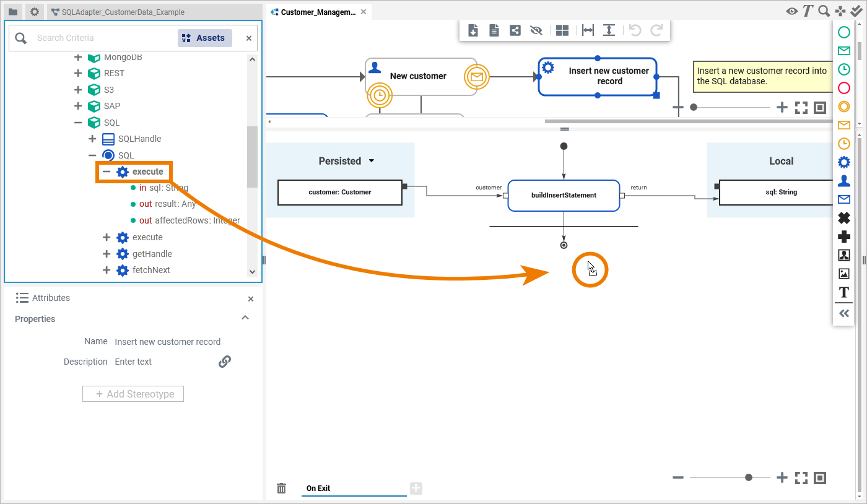Choose the green timer start event
The width and height of the screenshot is (867, 504).
pos(843,69)
